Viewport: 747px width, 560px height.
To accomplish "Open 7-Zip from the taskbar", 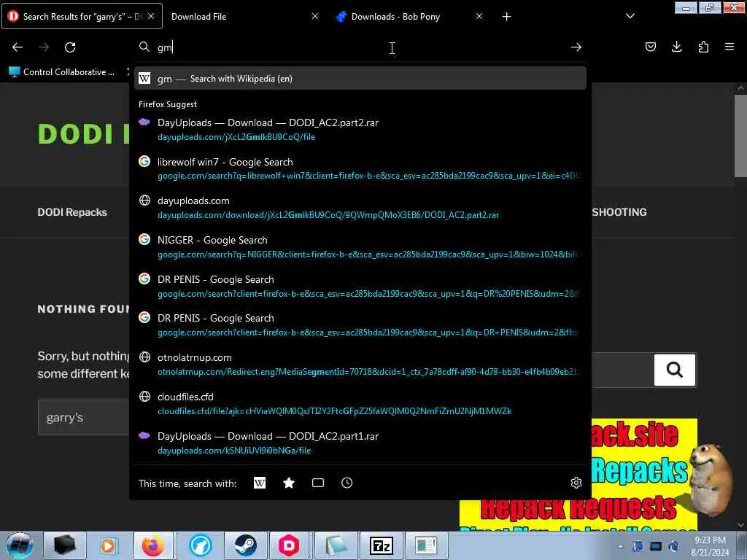I will pyautogui.click(x=381, y=545).
